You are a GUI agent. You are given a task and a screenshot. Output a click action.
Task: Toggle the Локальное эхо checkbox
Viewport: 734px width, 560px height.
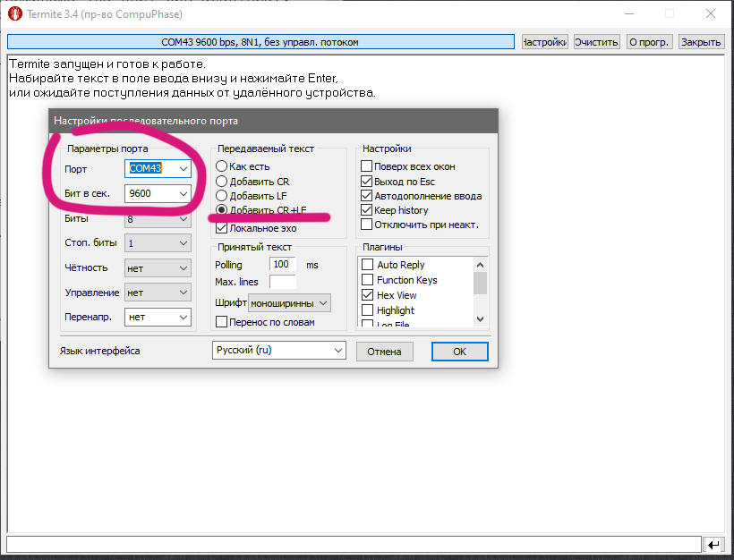coord(221,228)
